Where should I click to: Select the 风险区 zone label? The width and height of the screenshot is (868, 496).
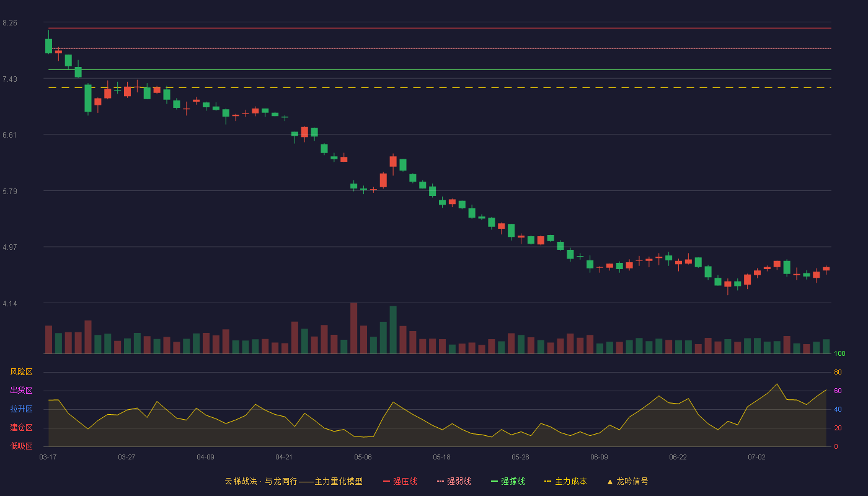pyautogui.click(x=21, y=372)
